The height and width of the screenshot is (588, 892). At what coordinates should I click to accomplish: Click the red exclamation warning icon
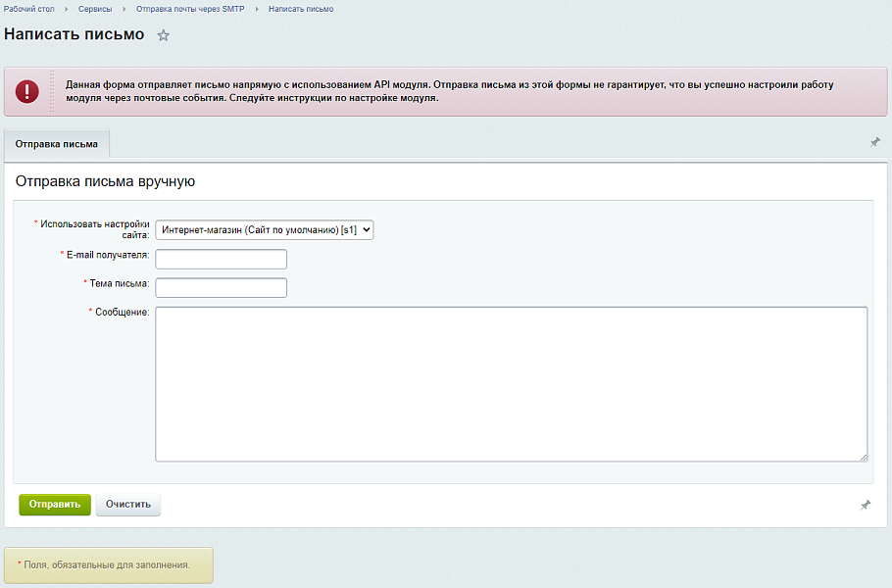27,91
